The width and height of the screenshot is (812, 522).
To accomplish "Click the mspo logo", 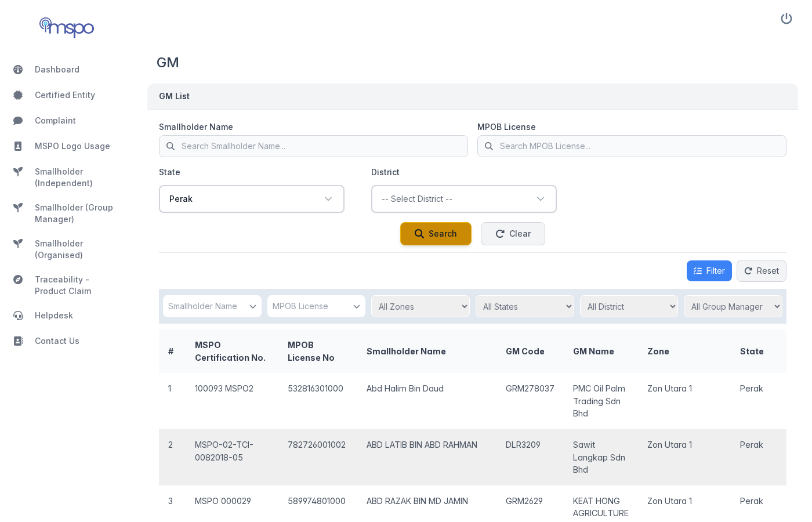I will 66,27.
